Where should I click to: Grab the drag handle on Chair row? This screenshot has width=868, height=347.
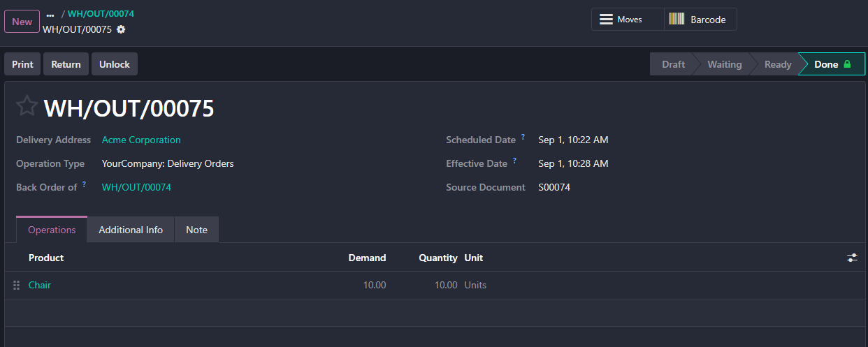click(x=17, y=285)
